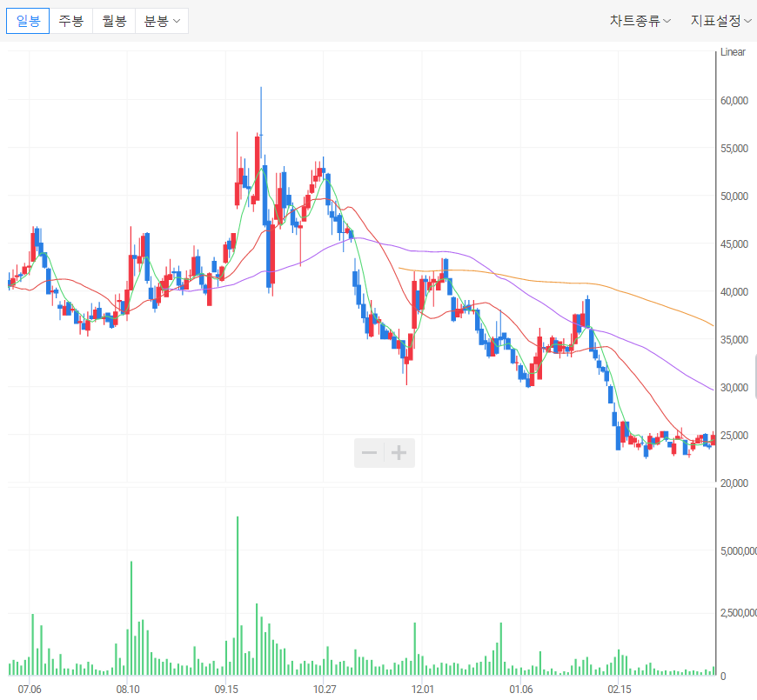The image size is (757, 700).
Task: Click the 08.10 date axis label
Action: click(128, 689)
